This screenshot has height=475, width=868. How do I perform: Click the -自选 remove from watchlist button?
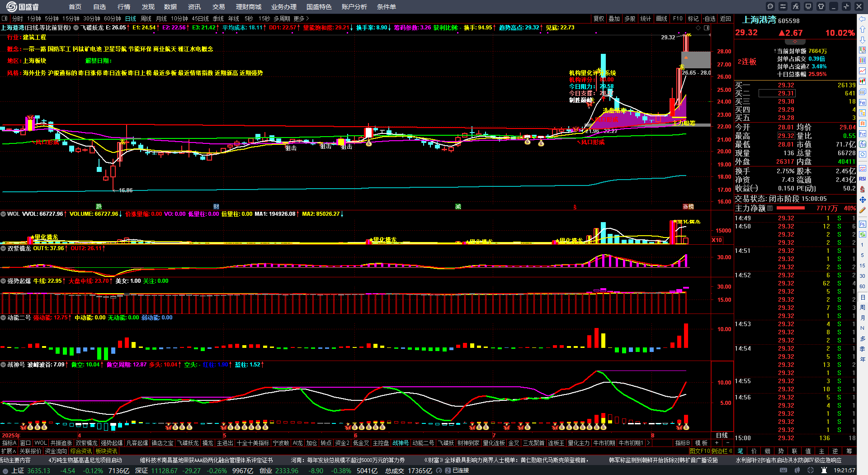[x=709, y=19]
